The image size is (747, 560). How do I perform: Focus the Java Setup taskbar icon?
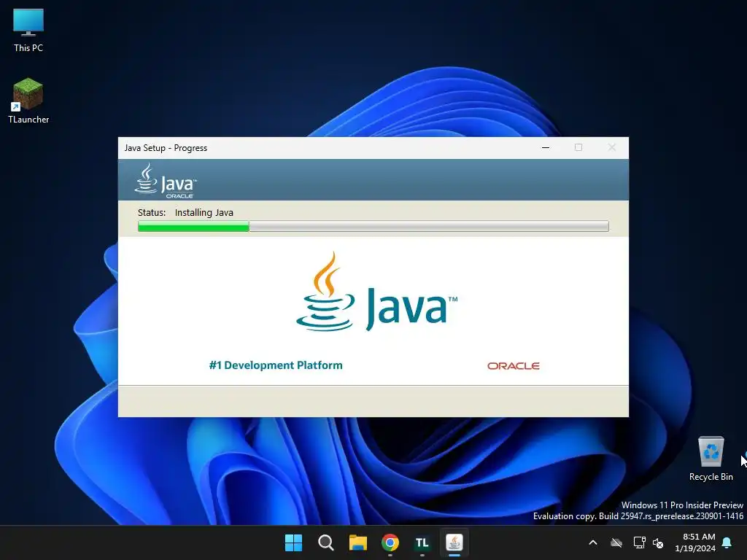(454, 542)
